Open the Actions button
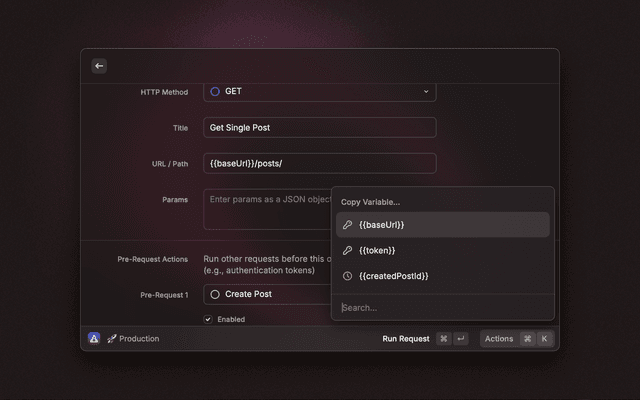This screenshot has width=640, height=400. [499, 339]
